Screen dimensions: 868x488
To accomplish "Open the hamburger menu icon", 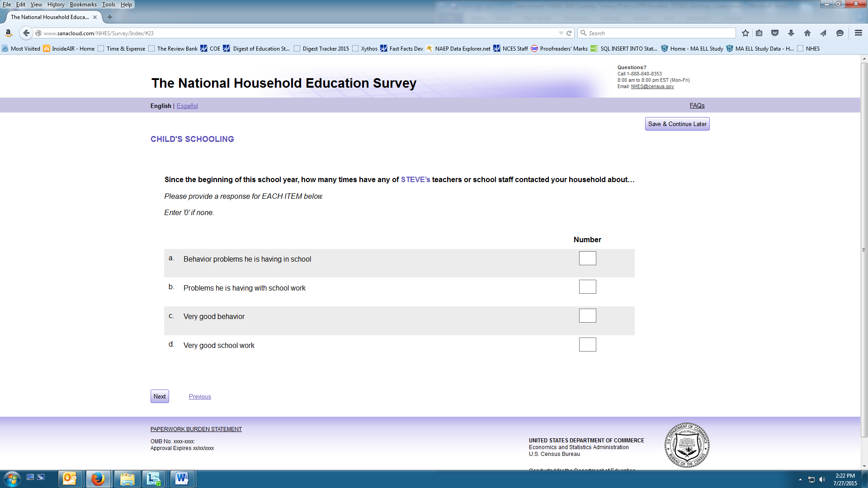I will click(859, 33).
